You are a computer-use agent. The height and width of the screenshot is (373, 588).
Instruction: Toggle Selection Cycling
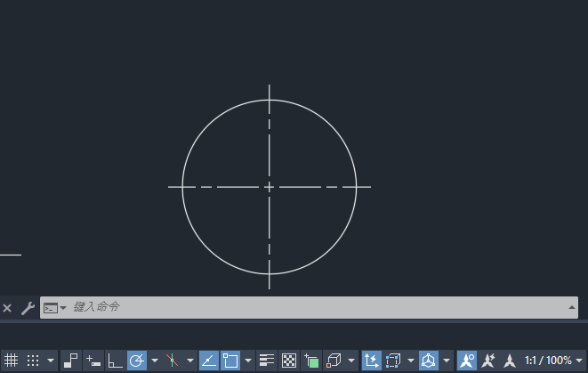click(311, 361)
